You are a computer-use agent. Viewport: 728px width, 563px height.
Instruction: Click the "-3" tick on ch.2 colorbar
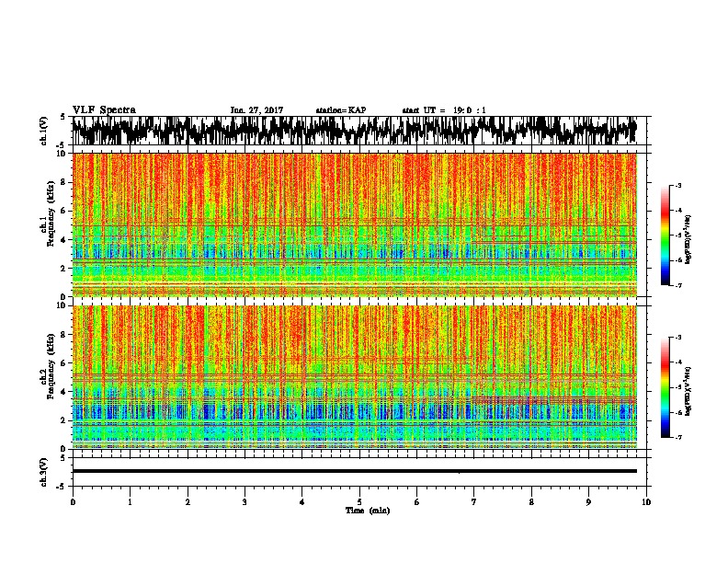point(677,338)
